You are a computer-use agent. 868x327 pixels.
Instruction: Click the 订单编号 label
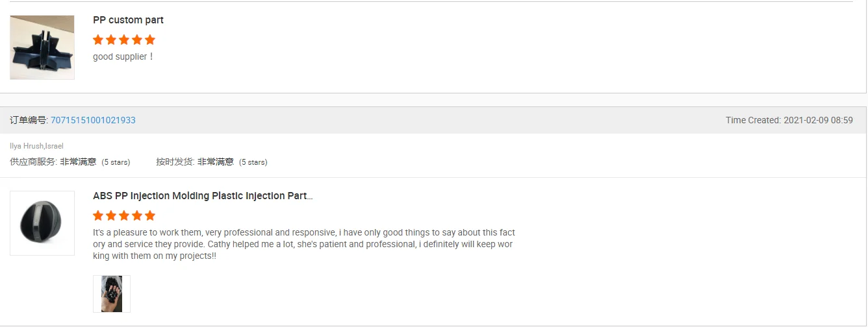29,120
